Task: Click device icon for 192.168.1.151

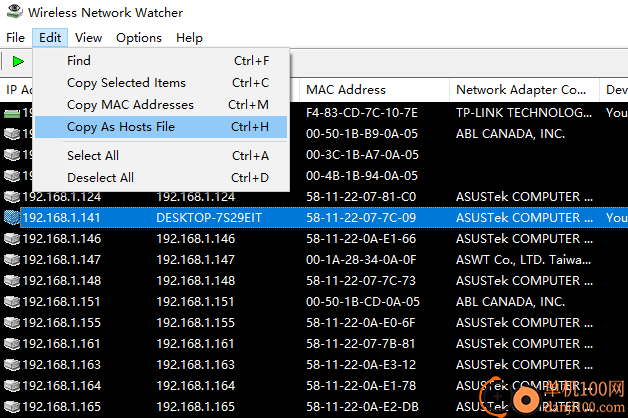Action: (x=12, y=301)
